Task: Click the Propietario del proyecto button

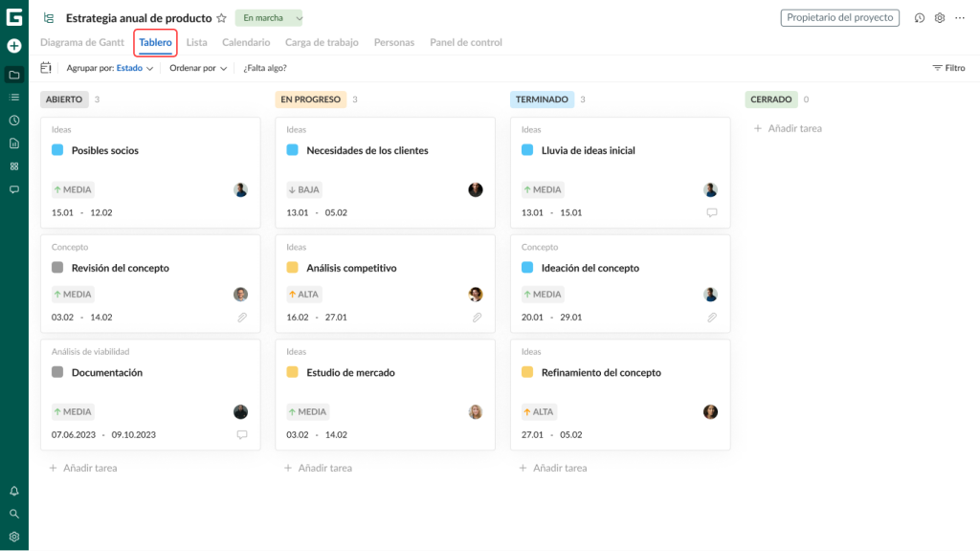Action: coord(840,17)
